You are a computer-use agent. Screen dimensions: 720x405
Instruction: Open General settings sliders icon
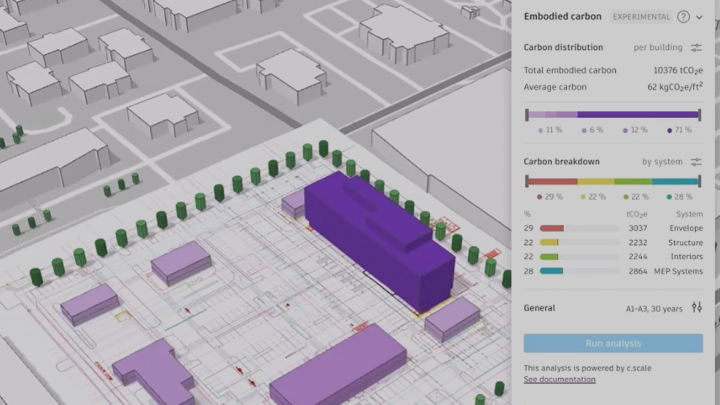coord(697,308)
